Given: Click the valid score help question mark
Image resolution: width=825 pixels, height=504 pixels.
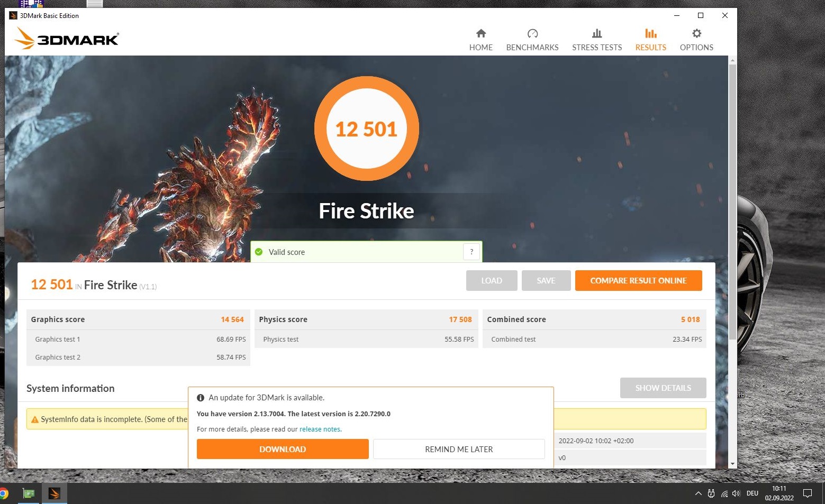Looking at the screenshot, I should (472, 252).
